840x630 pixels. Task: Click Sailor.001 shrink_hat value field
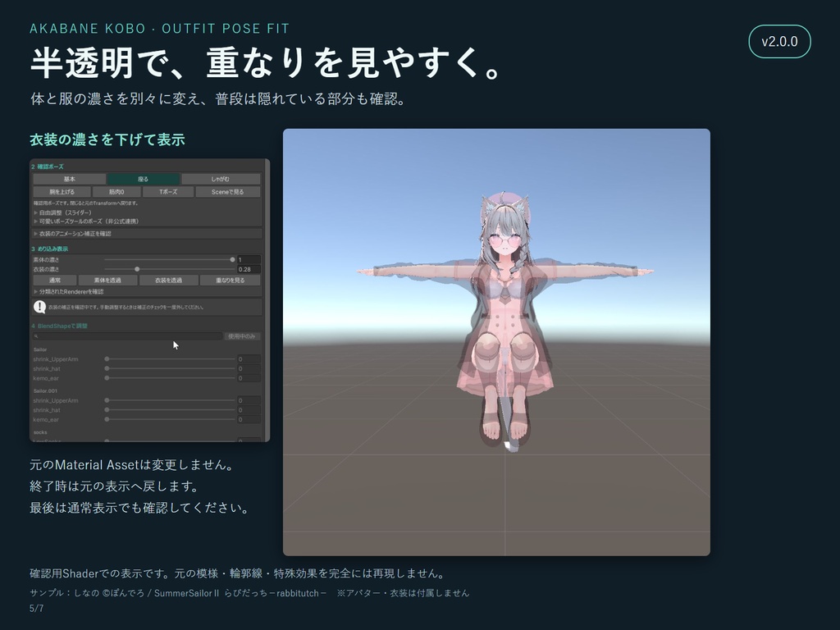click(x=249, y=410)
